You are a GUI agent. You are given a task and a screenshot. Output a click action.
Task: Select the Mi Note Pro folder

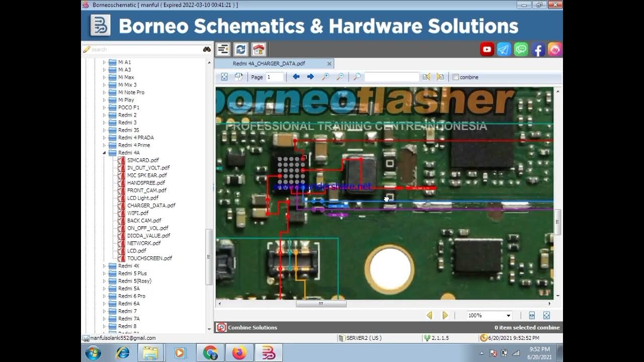131,93
